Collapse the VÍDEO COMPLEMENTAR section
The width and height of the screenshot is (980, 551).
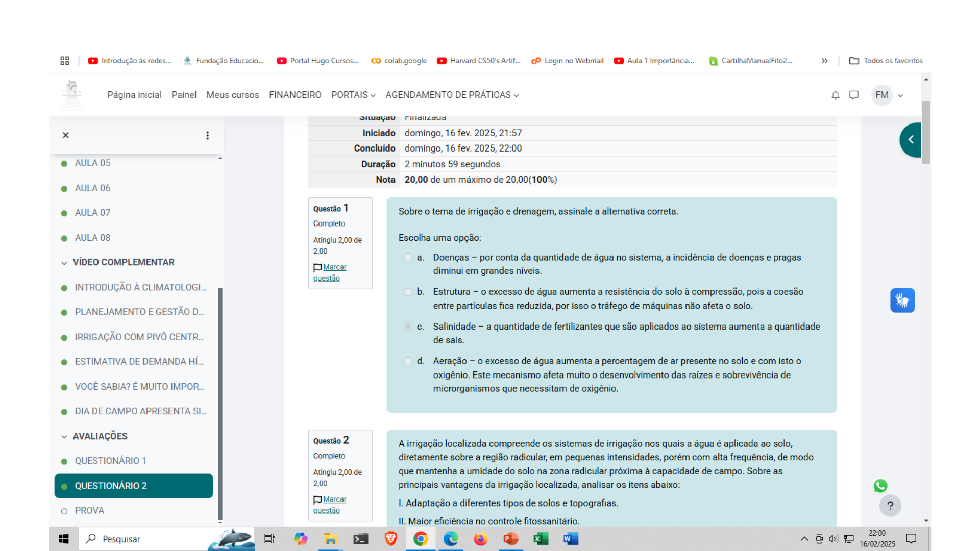point(64,263)
